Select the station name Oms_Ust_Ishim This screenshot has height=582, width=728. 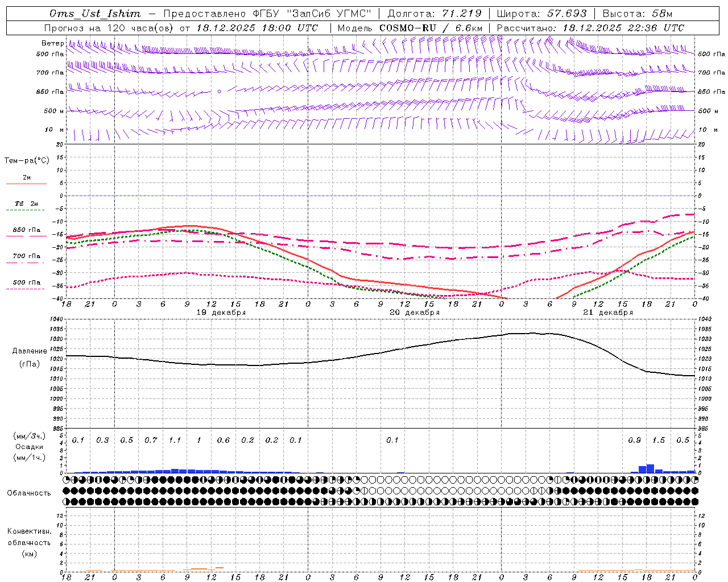click(x=95, y=14)
